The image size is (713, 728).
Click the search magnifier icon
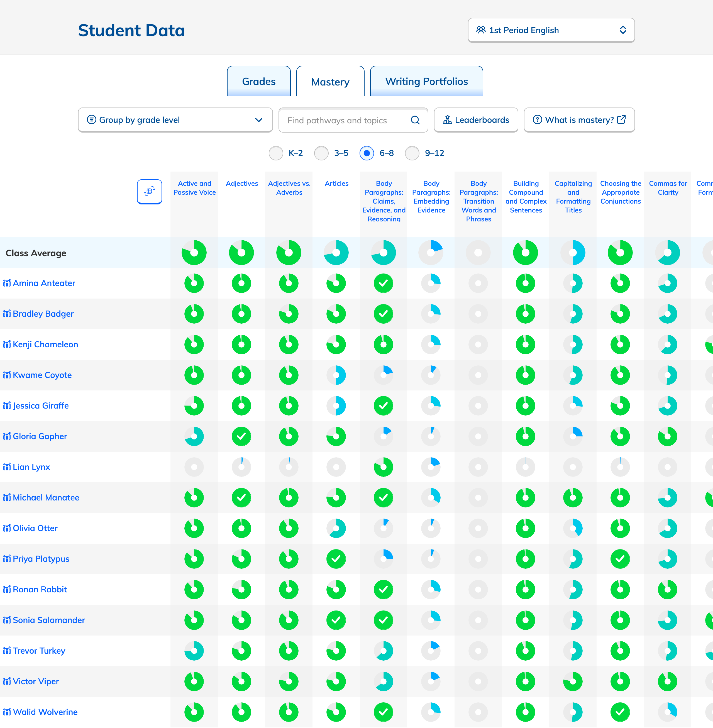click(415, 120)
